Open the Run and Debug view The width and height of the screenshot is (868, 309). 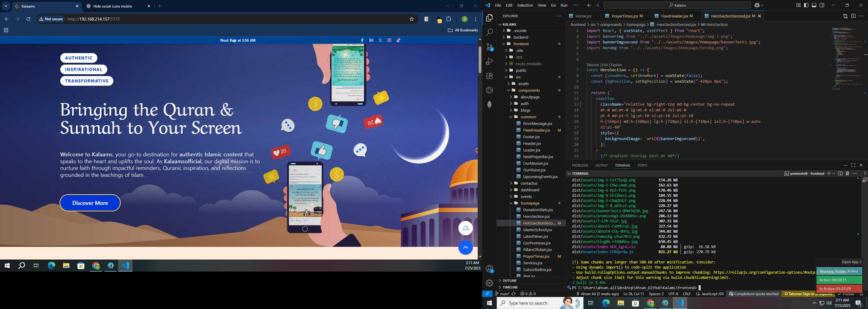coord(489,61)
